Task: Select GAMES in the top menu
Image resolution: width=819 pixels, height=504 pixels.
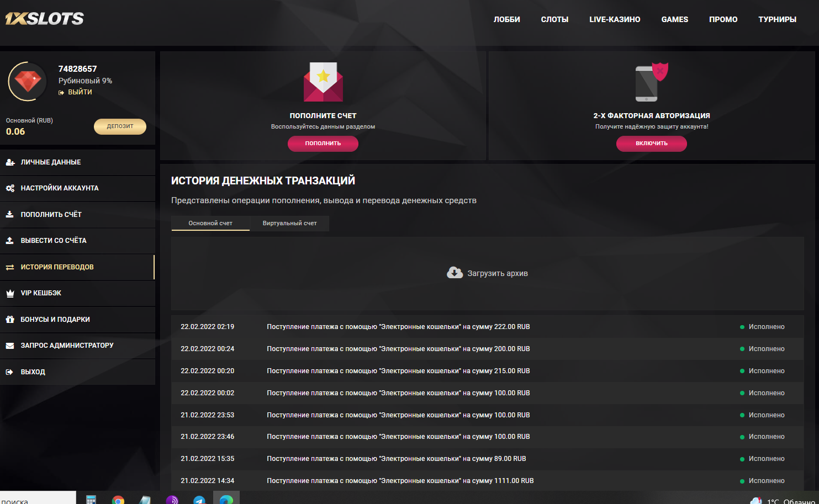Action: (x=675, y=19)
